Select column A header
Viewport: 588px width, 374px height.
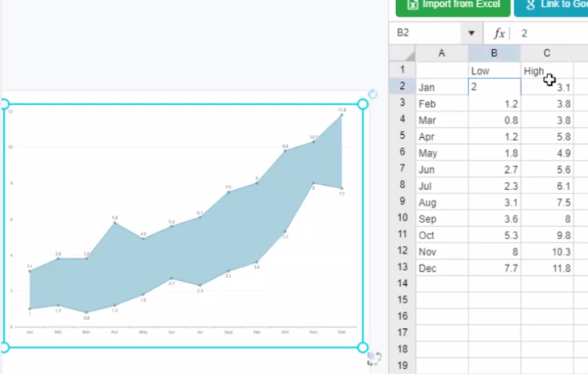[x=442, y=53]
